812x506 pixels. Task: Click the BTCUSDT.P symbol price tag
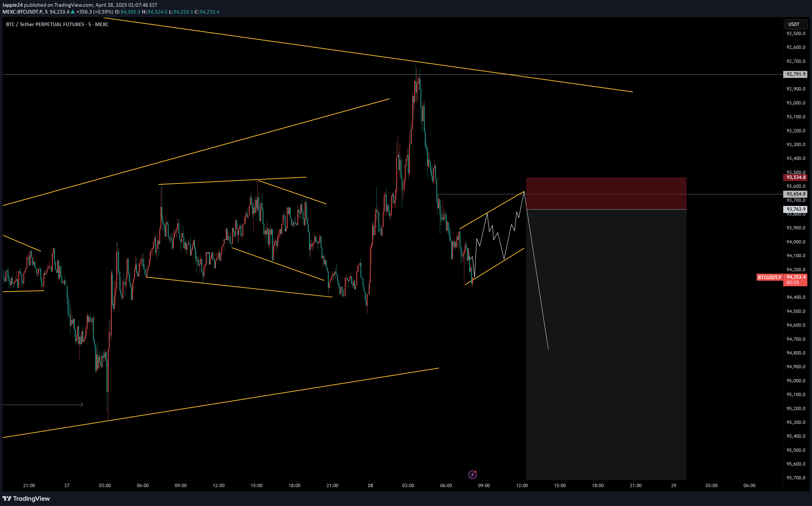coord(769,277)
